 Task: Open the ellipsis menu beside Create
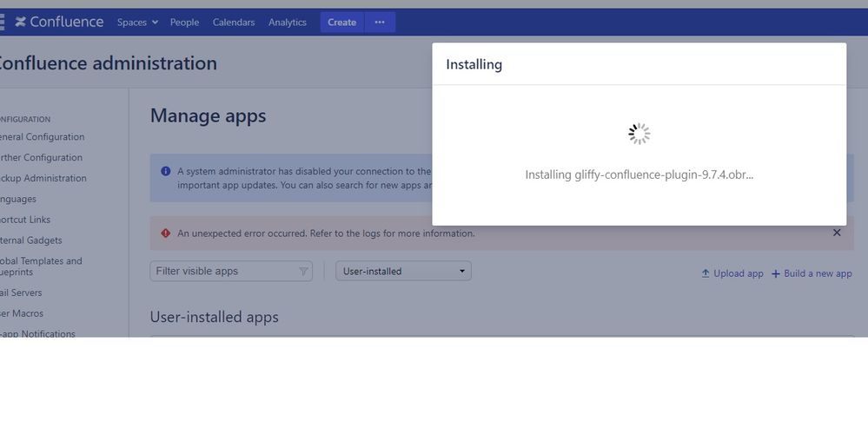380,22
